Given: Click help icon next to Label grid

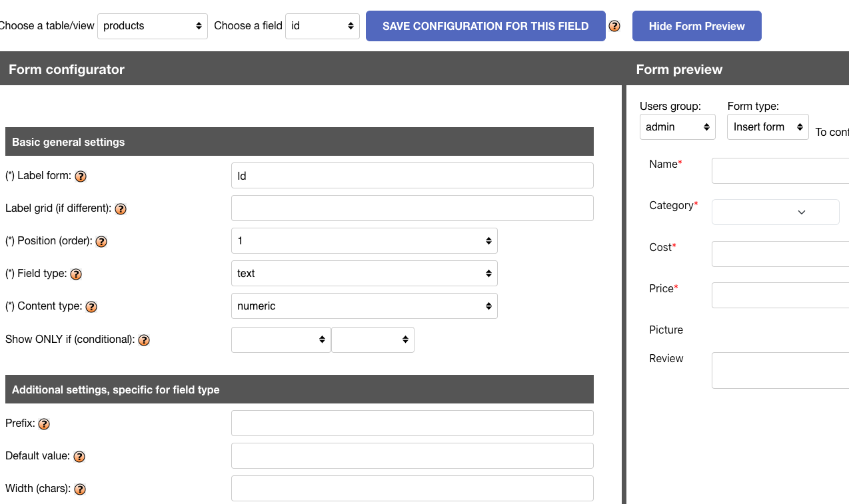Looking at the screenshot, I should coord(121,209).
